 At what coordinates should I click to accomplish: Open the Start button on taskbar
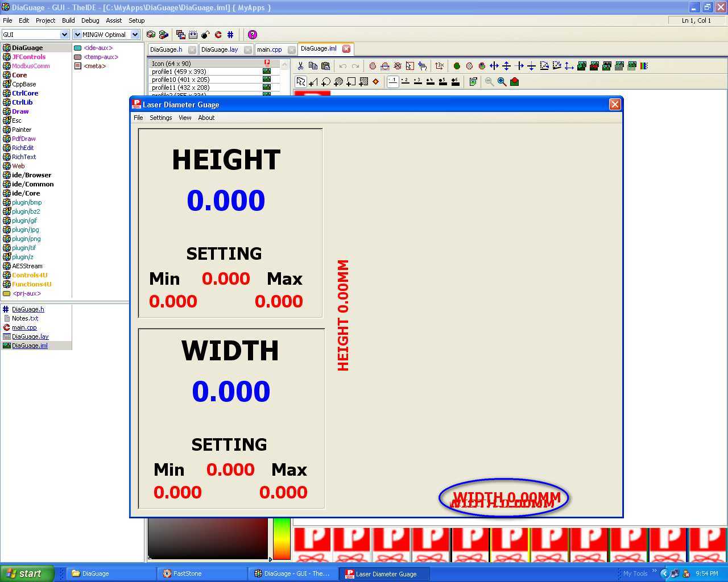[x=27, y=573]
